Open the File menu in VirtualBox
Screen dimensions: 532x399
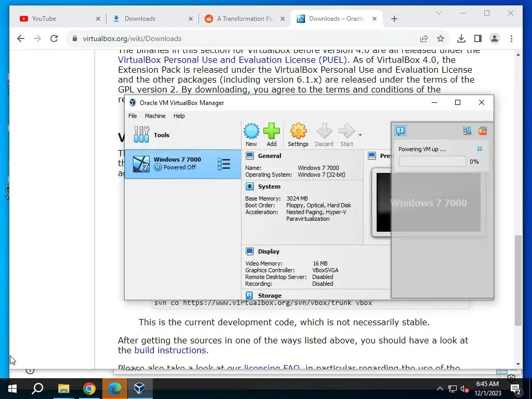pos(132,116)
